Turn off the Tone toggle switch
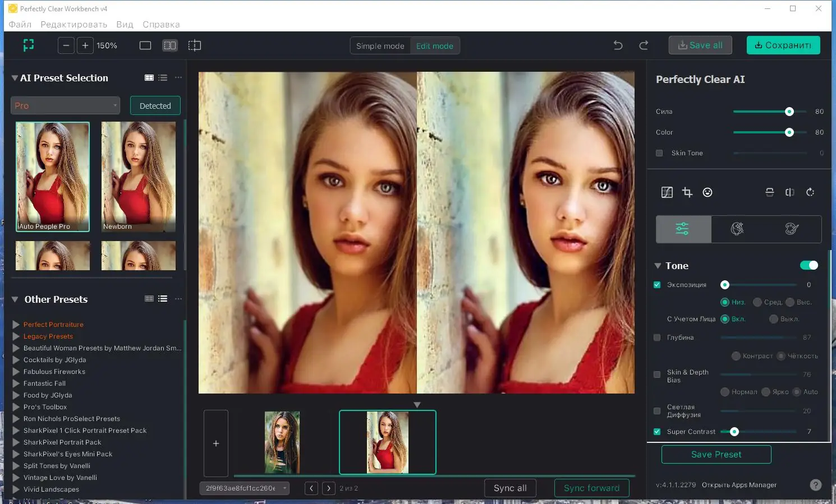 [809, 265]
